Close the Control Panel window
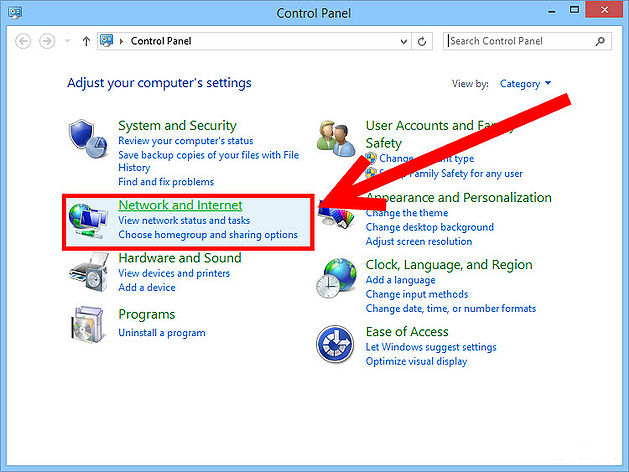629x472 pixels. pyautogui.click(x=604, y=10)
